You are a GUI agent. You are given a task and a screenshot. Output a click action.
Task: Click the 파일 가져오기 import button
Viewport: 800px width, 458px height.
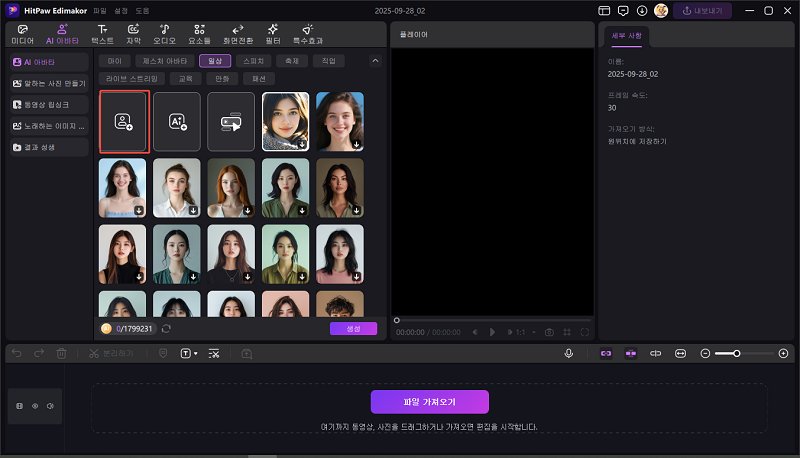coord(430,402)
